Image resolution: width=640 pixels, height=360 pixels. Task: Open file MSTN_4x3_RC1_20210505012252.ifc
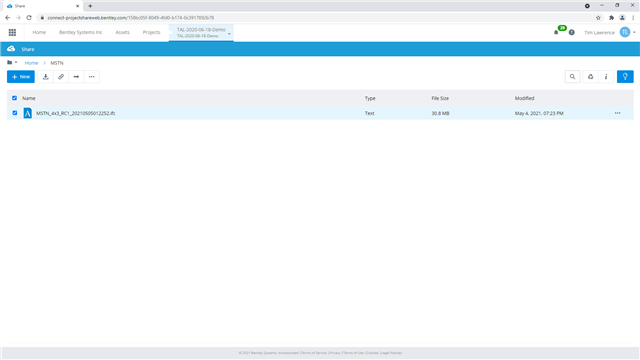76,113
